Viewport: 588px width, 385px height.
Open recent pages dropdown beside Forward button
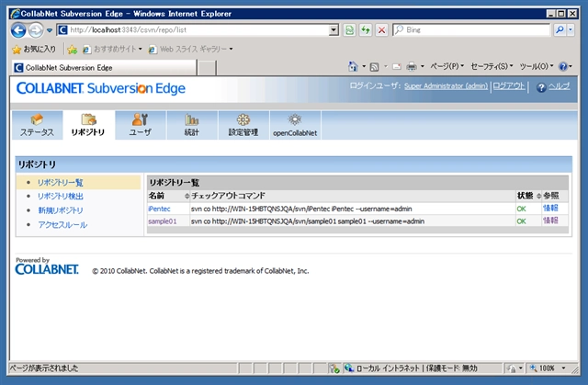tap(50, 30)
